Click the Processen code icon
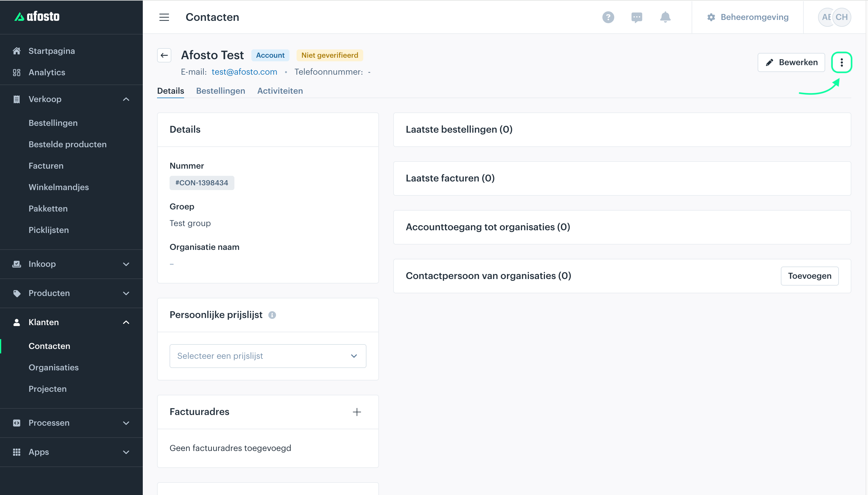The width and height of the screenshot is (868, 495). point(17,423)
